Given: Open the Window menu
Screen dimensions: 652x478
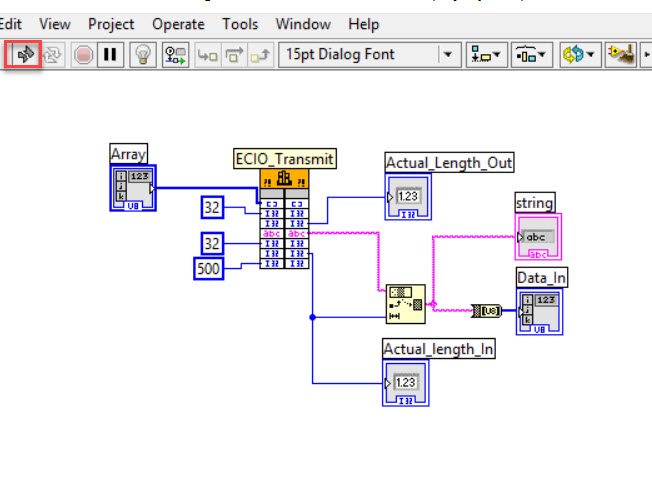Looking at the screenshot, I should 303,24.
